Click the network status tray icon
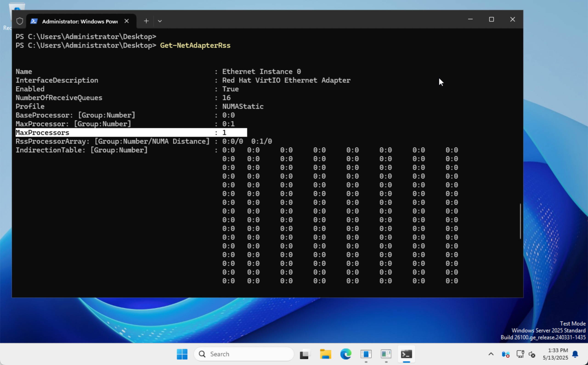The width and height of the screenshot is (588, 365). (x=520, y=354)
